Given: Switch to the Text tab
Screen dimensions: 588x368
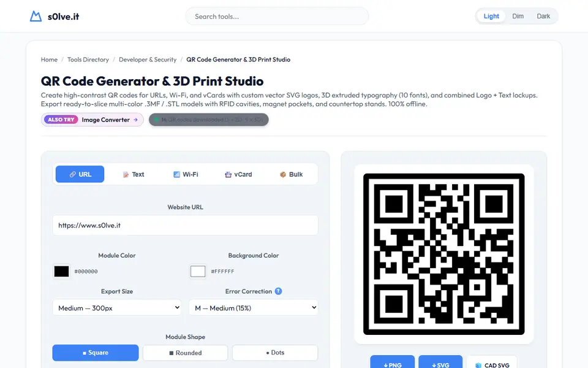Looking at the screenshot, I should point(133,174).
